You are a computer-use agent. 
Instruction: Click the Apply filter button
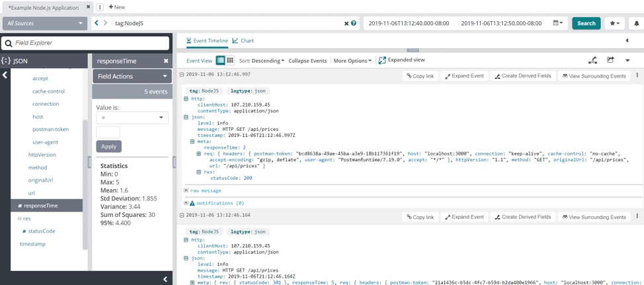pos(108,146)
